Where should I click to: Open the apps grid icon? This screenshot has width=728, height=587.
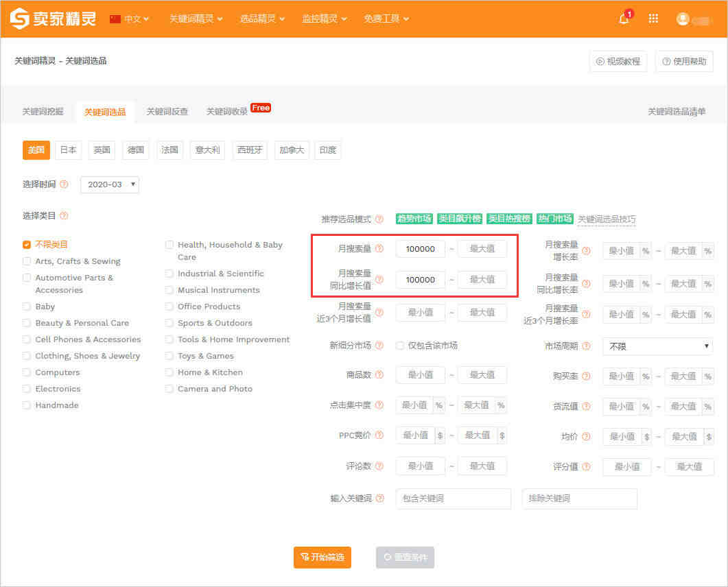(653, 19)
